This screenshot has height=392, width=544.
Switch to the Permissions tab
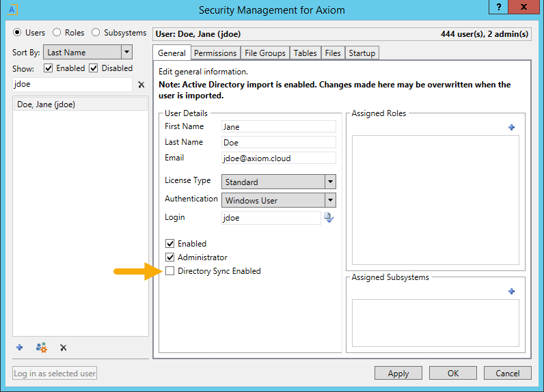[x=215, y=53]
